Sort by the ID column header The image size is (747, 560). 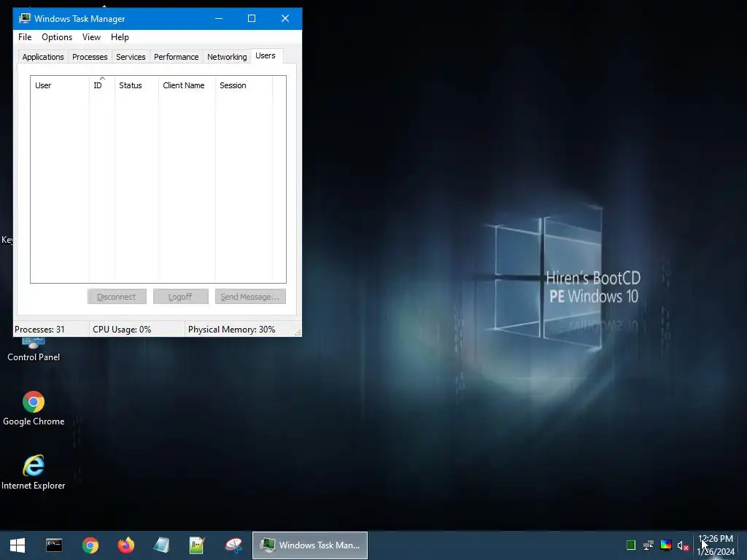coord(102,85)
